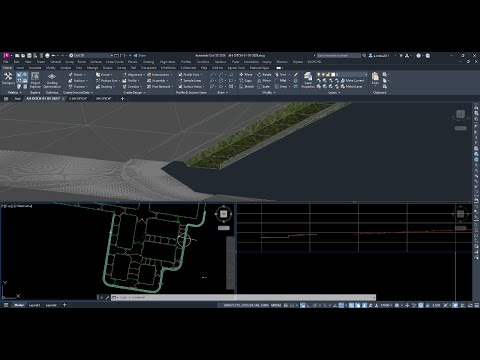Toggle the layer on/off lightbulb
The height and width of the screenshot is (360, 480).
tap(319, 74)
